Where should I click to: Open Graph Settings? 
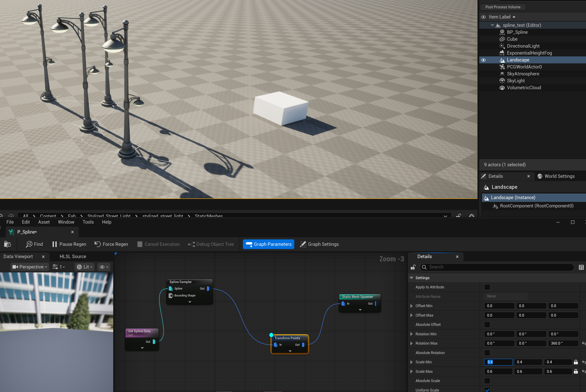tap(319, 244)
